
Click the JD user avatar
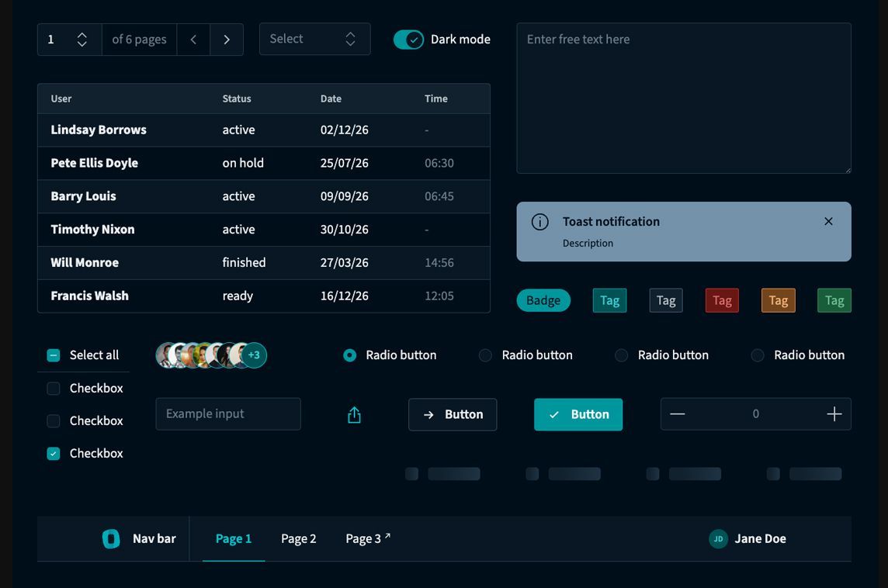(718, 539)
